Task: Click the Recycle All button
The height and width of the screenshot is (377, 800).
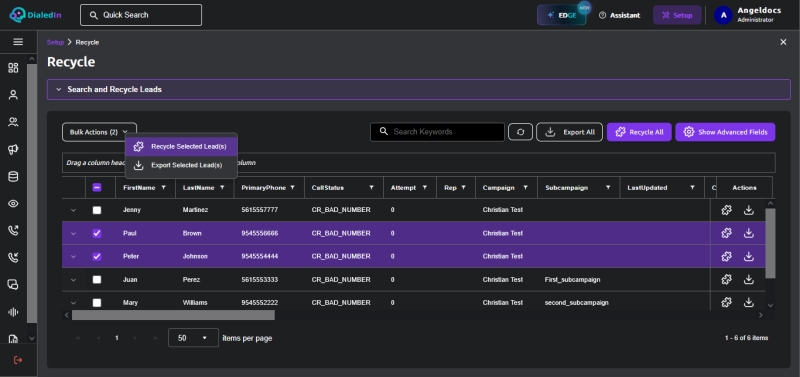Action: (639, 132)
